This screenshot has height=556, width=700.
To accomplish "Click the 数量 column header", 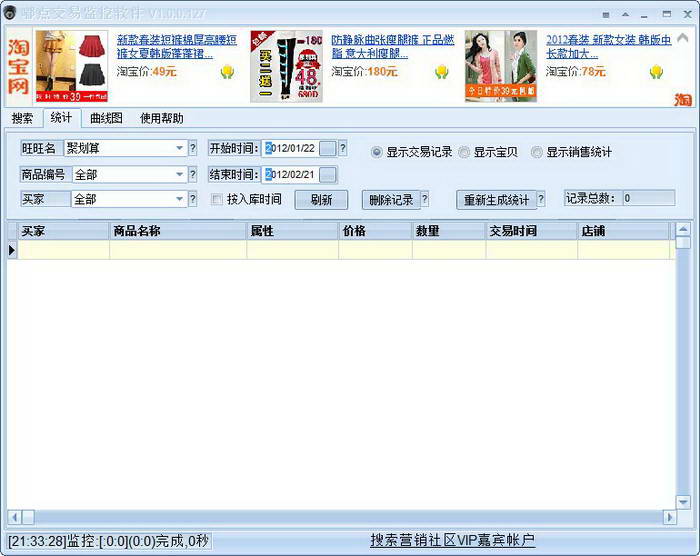I will (449, 231).
